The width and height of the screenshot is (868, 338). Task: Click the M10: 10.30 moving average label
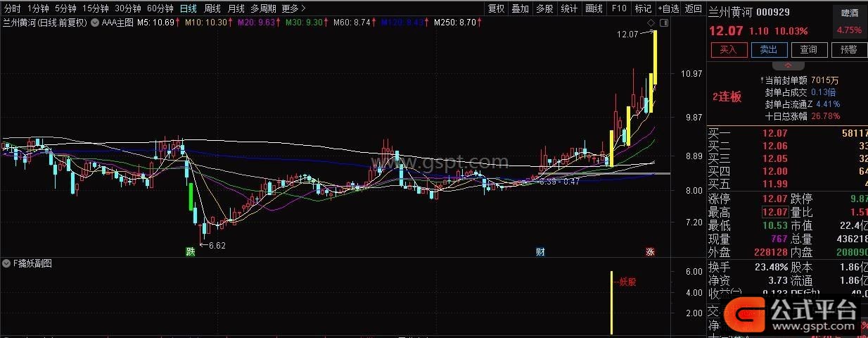point(210,23)
